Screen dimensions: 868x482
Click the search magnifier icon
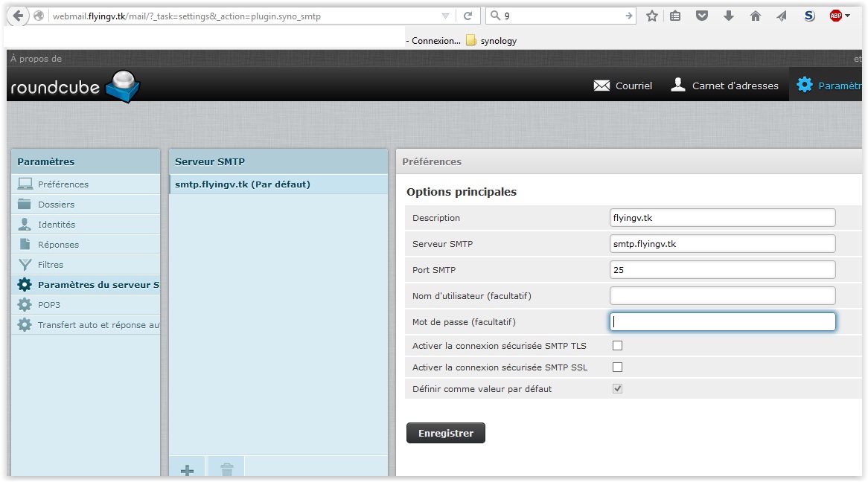[496, 16]
